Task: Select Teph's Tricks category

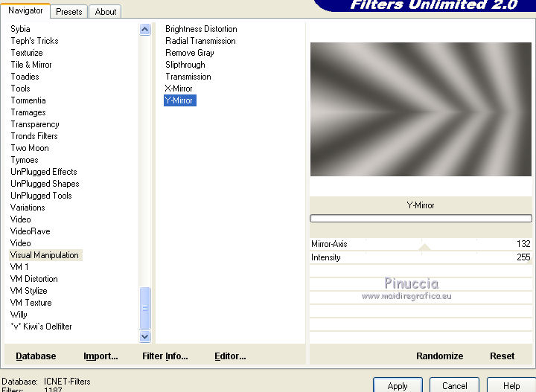Action: pyautogui.click(x=34, y=41)
